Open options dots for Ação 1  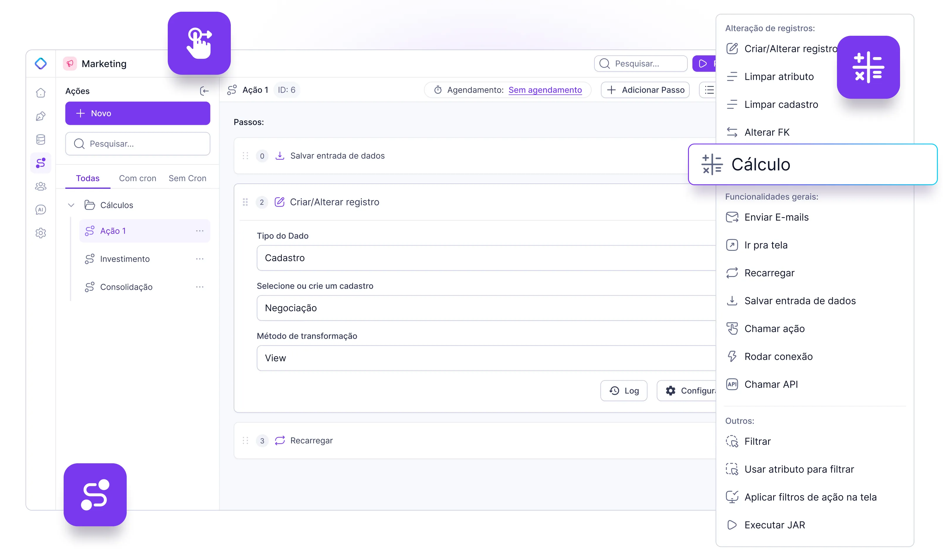[200, 231]
